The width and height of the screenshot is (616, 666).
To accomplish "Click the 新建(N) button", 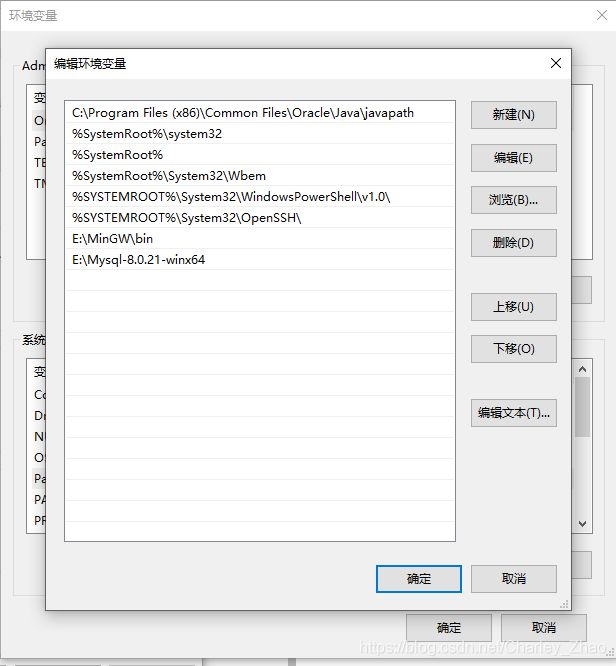I will point(514,115).
